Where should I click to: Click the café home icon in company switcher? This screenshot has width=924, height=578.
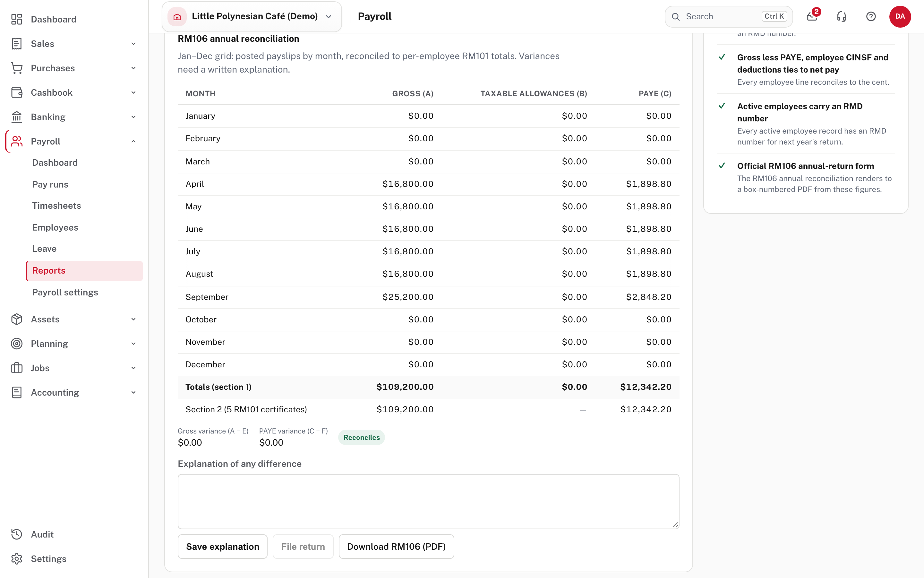[x=177, y=16]
